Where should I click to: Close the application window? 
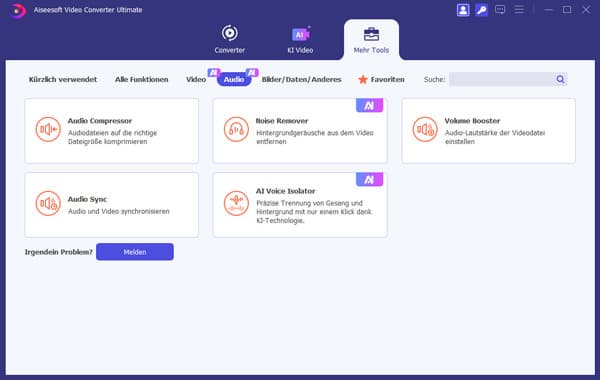point(586,10)
